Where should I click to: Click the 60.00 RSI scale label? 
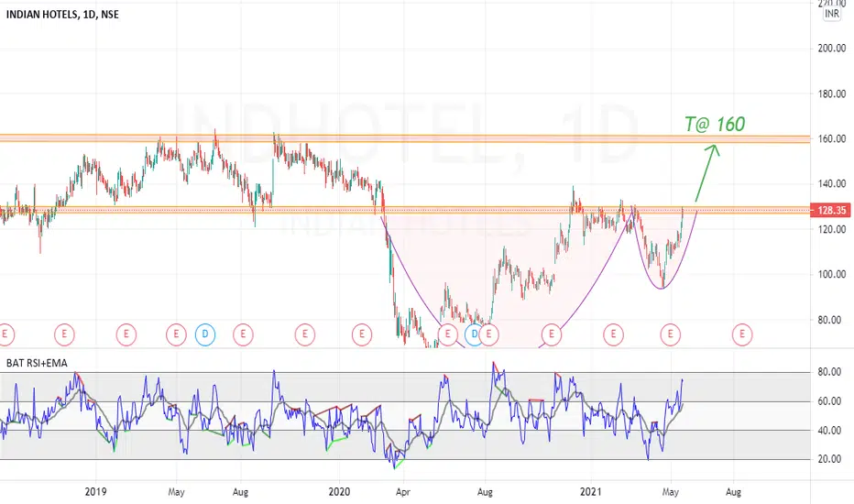tap(829, 401)
